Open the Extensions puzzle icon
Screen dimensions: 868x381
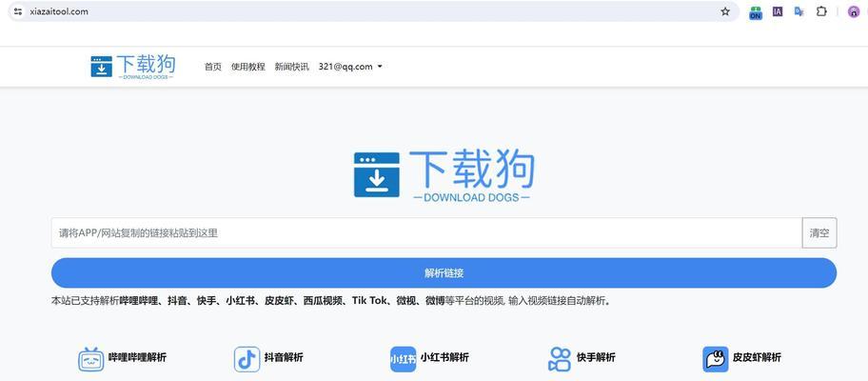pyautogui.click(x=821, y=11)
